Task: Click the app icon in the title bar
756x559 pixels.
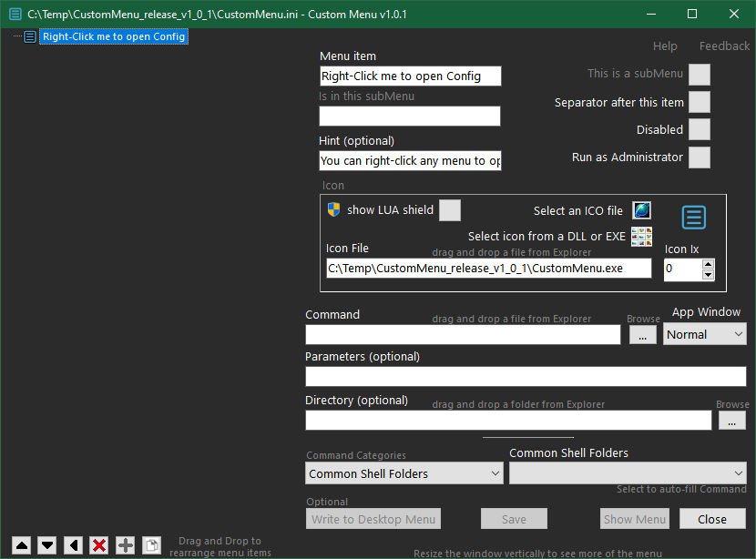Action: [x=15, y=14]
